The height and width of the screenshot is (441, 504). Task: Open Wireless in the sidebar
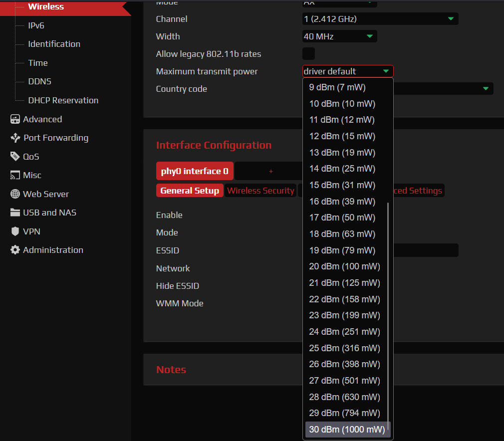click(46, 6)
